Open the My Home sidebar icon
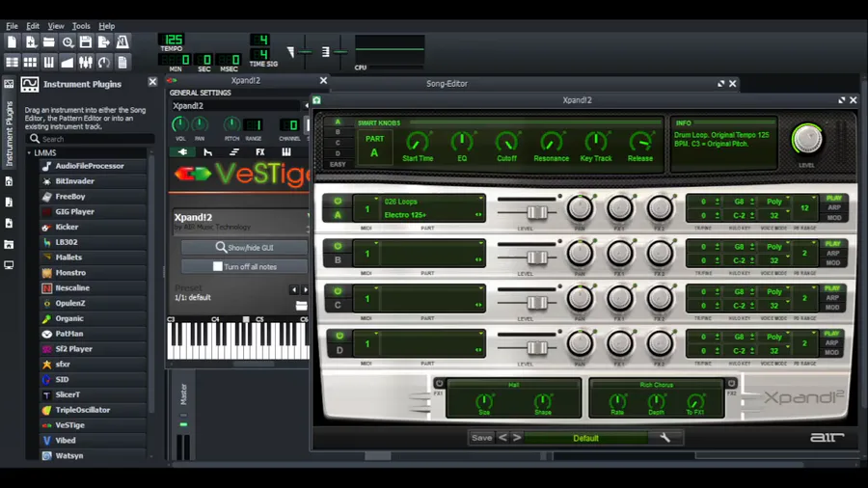The width and height of the screenshot is (868, 488). pos(9,245)
